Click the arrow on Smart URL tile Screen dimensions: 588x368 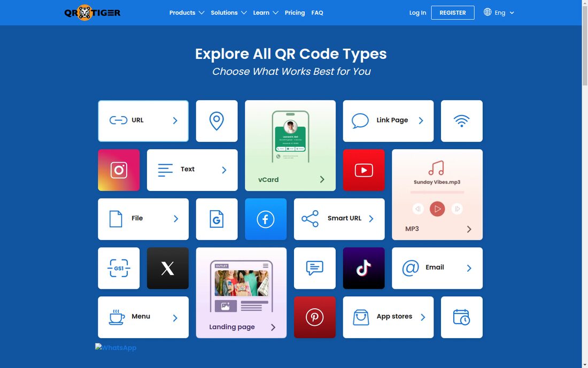[x=372, y=219]
